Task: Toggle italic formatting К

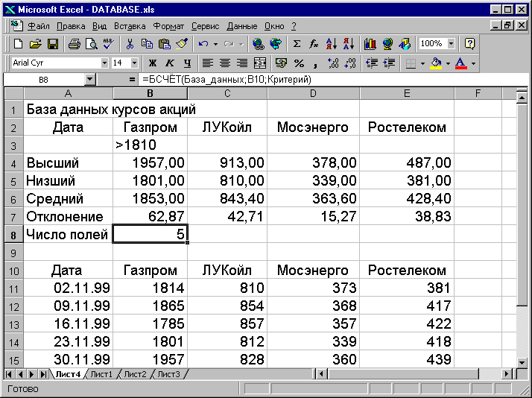Action: coord(170,63)
